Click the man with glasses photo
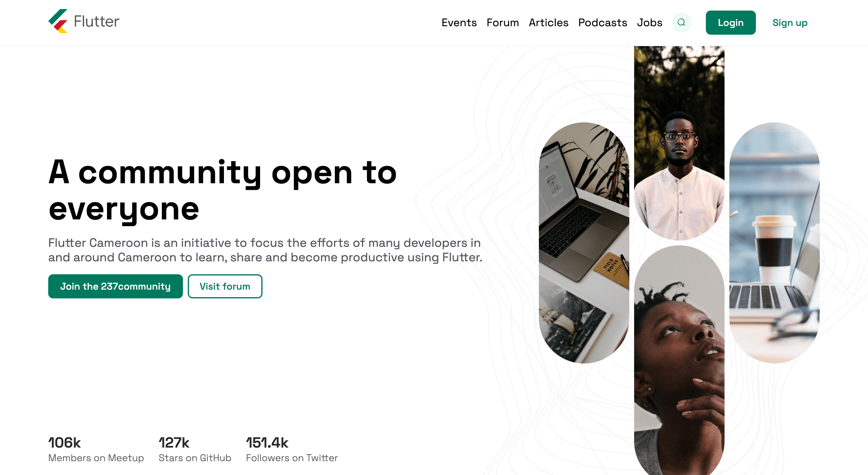 coord(679,143)
